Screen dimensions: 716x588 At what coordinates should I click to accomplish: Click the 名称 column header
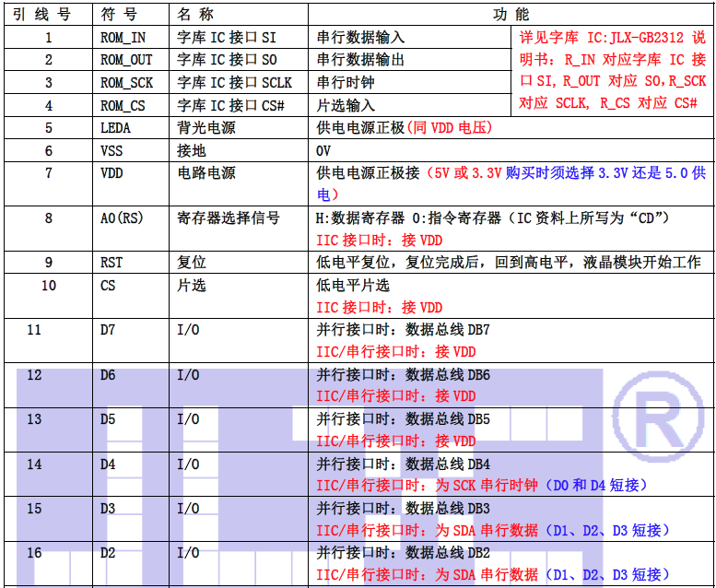(195, 15)
